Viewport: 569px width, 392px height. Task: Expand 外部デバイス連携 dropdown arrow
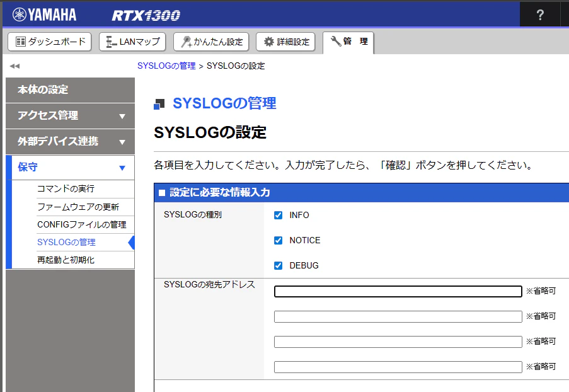point(122,142)
